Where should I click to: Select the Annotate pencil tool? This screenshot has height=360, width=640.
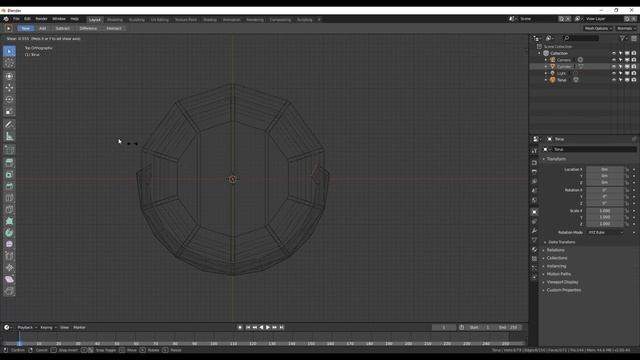9,124
